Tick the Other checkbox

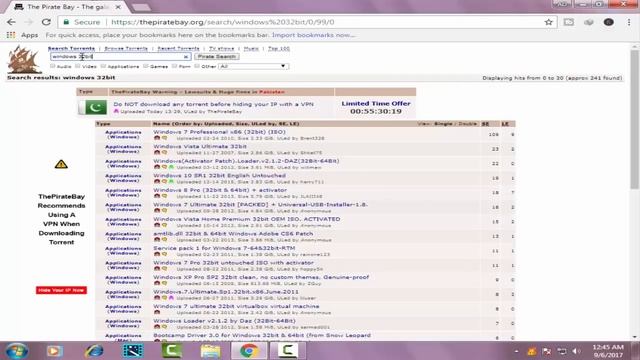point(197,66)
